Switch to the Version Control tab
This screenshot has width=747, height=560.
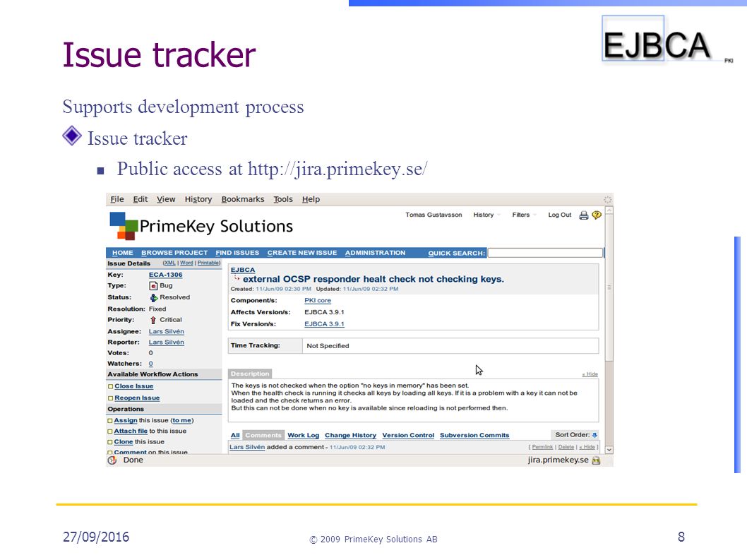408,435
